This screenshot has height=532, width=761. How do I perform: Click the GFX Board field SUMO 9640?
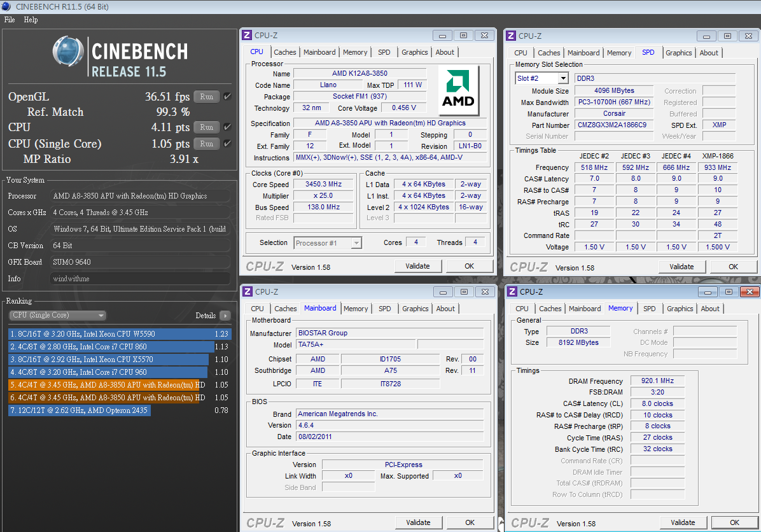(140, 262)
